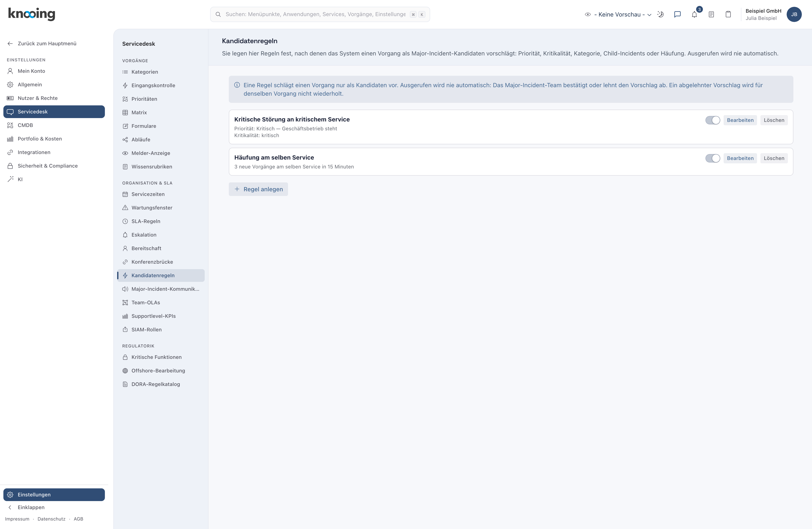Open the clipboard icon in header

728,14
